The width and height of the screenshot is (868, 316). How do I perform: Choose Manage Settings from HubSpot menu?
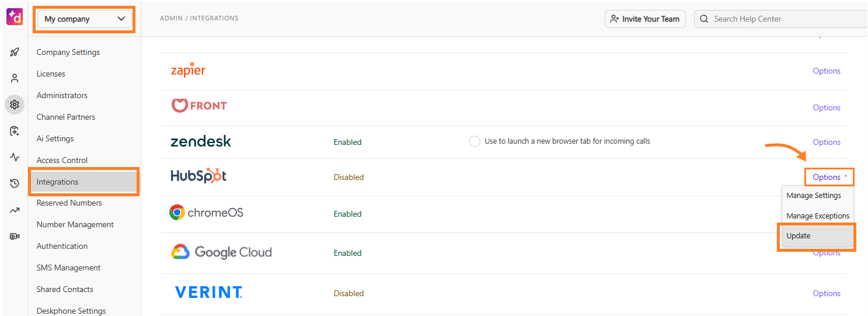pos(817,196)
